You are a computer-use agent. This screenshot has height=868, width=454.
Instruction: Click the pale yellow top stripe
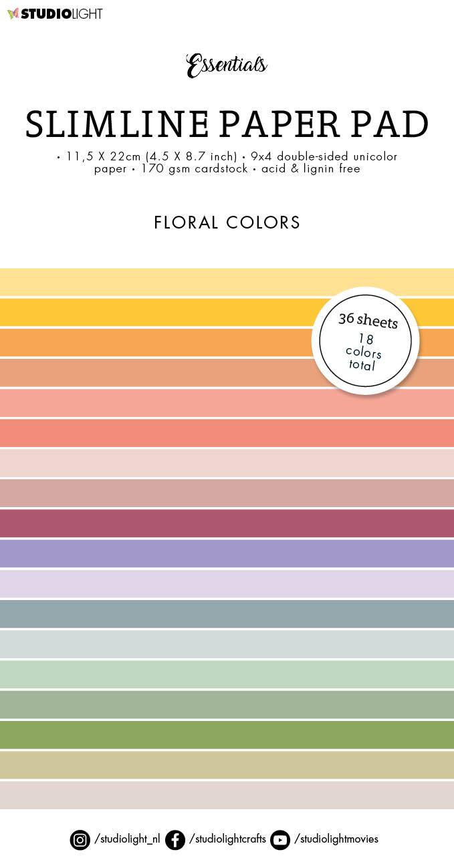(x=154, y=282)
